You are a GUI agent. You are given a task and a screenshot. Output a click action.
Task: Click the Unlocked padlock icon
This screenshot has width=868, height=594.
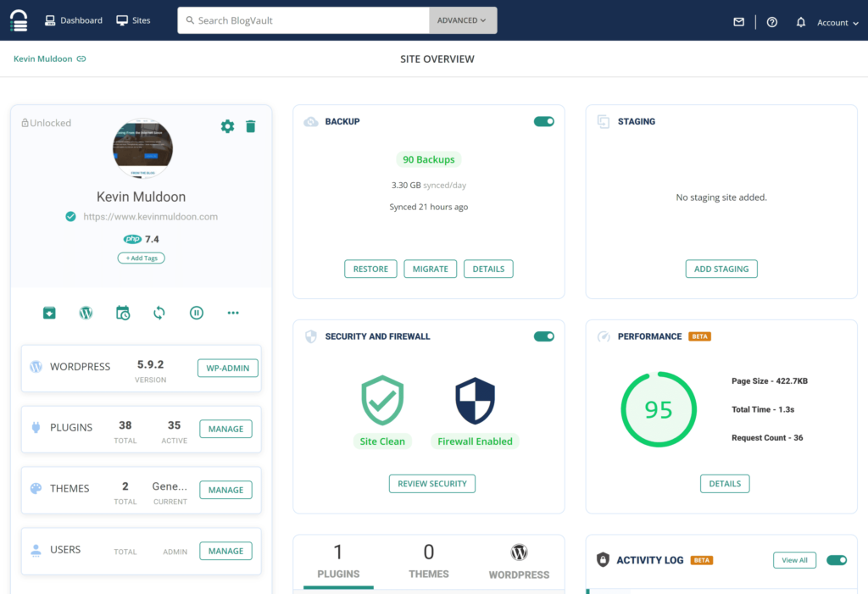pos(25,122)
